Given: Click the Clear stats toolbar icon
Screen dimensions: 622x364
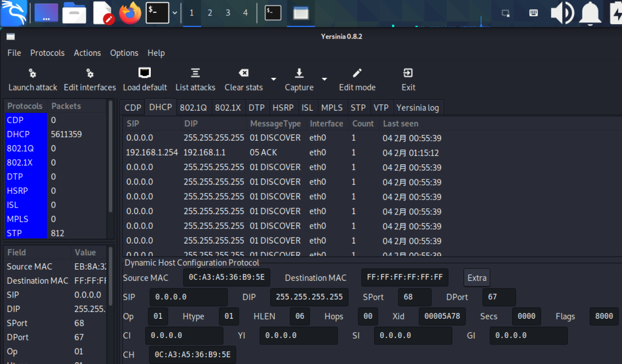Looking at the screenshot, I should [x=243, y=73].
